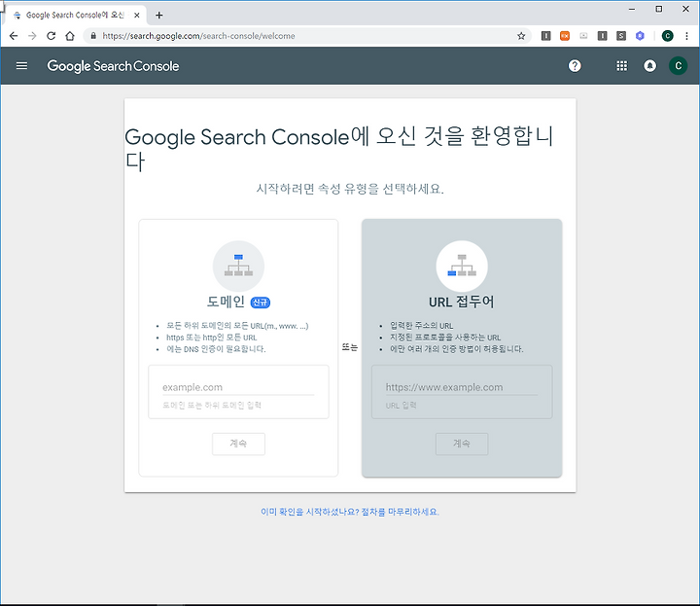This screenshot has height=606, width=700.
Task: Reload the page
Action: pyautogui.click(x=51, y=36)
